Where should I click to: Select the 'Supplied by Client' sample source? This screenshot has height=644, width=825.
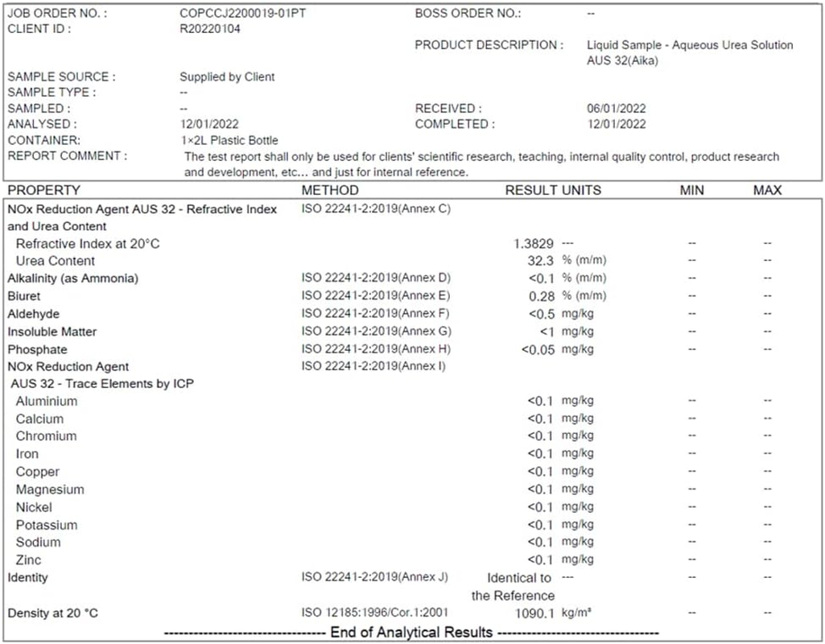[227, 76]
